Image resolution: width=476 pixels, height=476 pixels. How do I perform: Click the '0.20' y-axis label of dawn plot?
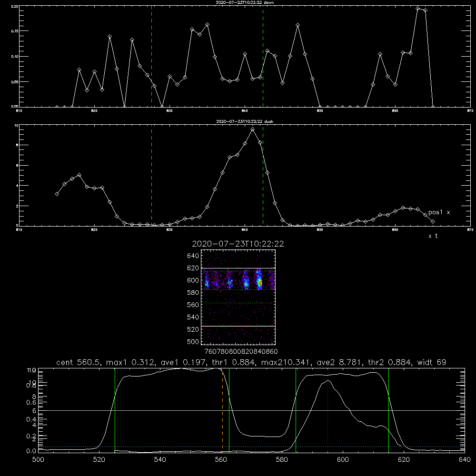tap(15, 6)
